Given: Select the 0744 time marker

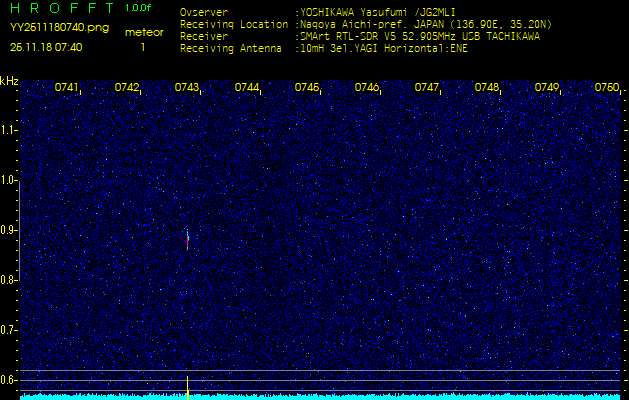Looking at the screenshot, I should coord(246,87).
